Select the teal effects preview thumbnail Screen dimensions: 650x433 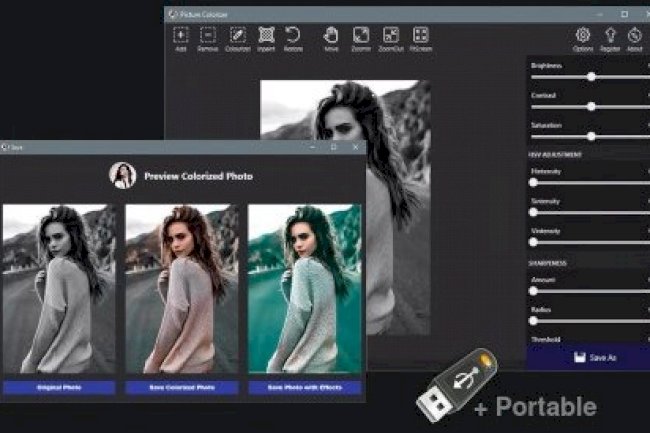click(304, 288)
